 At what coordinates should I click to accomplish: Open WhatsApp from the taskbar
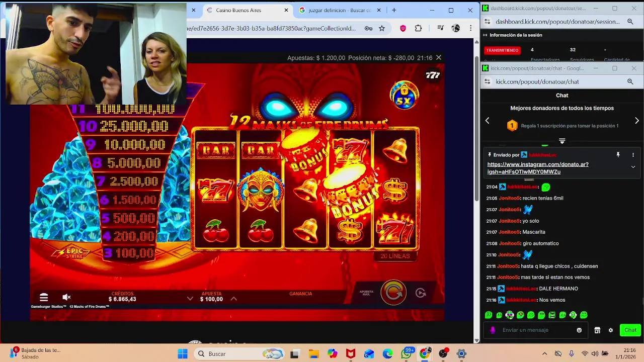coord(407,354)
